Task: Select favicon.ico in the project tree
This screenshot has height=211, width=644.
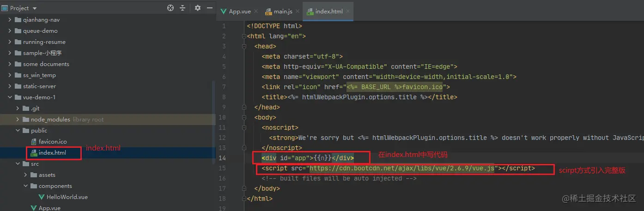Action: click(53, 142)
